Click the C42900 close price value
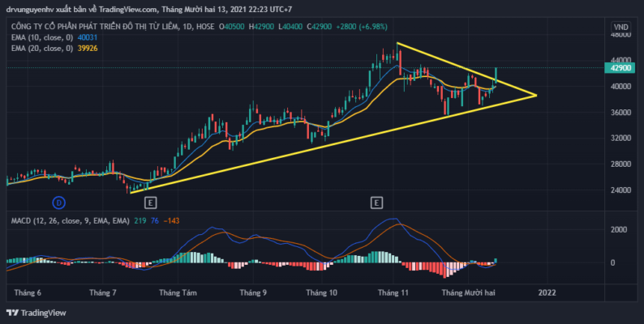Viewport: 644px width, 324px height. coord(319,27)
